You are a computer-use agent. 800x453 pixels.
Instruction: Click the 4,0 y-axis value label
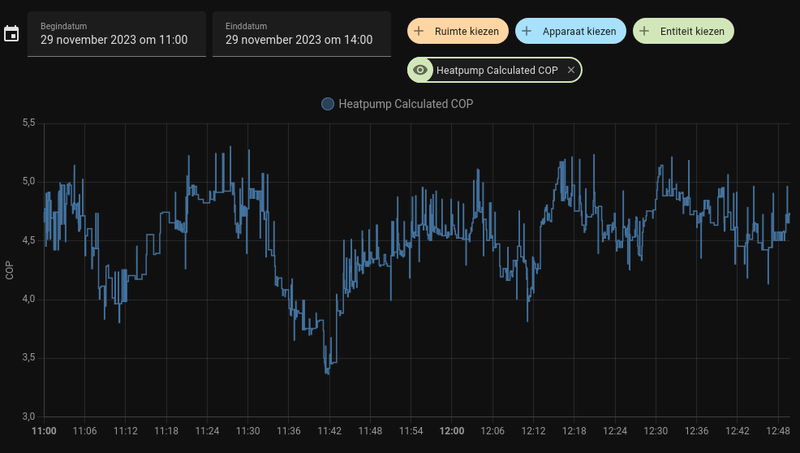[x=29, y=299]
